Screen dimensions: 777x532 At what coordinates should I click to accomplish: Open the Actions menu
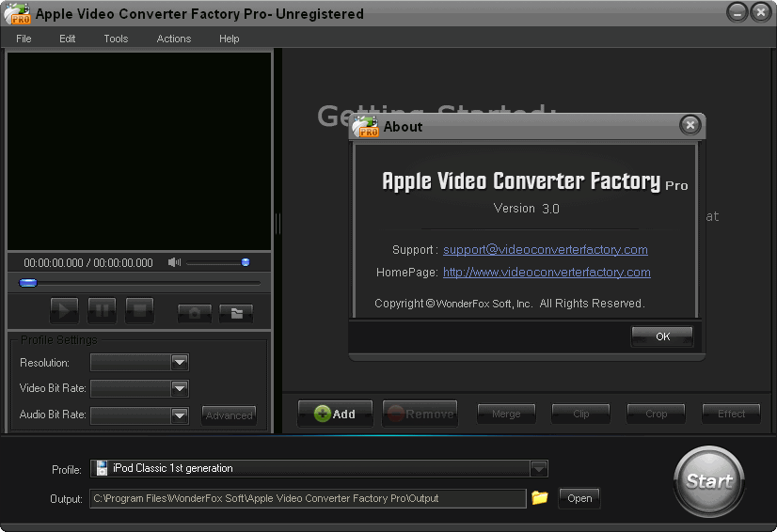tap(173, 39)
